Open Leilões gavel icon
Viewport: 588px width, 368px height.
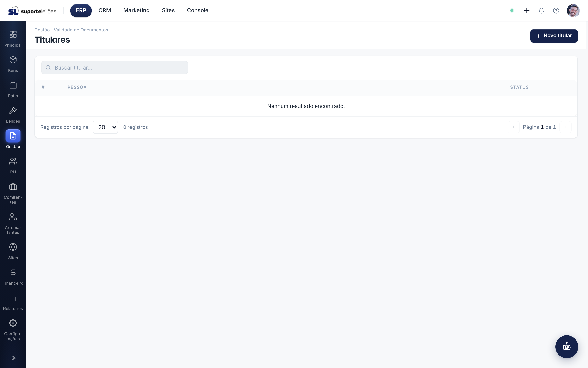13,110
